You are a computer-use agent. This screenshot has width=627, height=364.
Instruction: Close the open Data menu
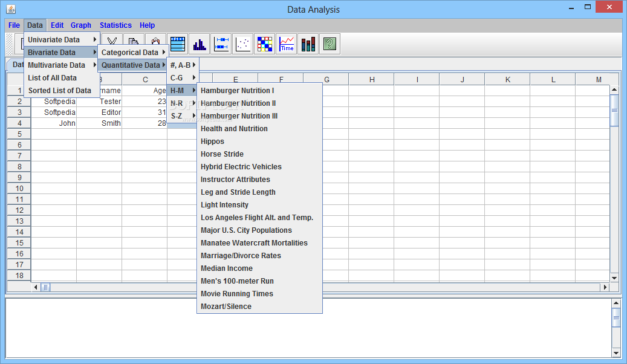tap(35, 25)
